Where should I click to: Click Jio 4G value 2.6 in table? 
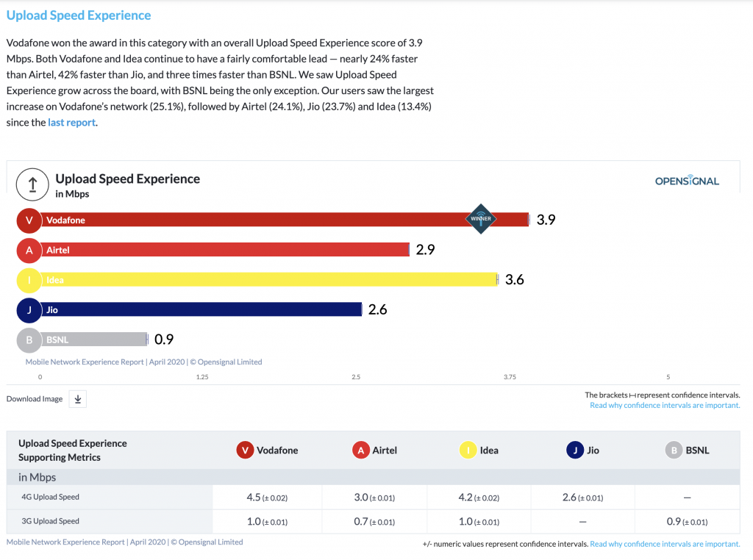(570, 497)
